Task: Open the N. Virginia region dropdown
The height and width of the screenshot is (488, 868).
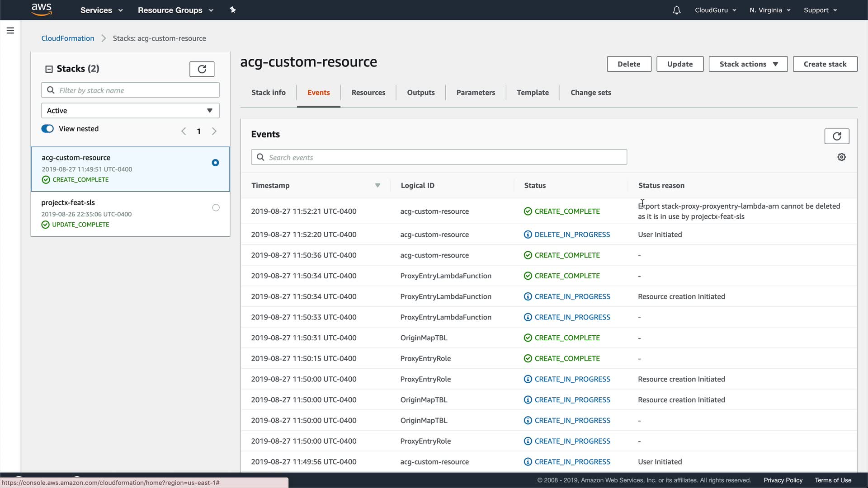Action: [769, 10]
